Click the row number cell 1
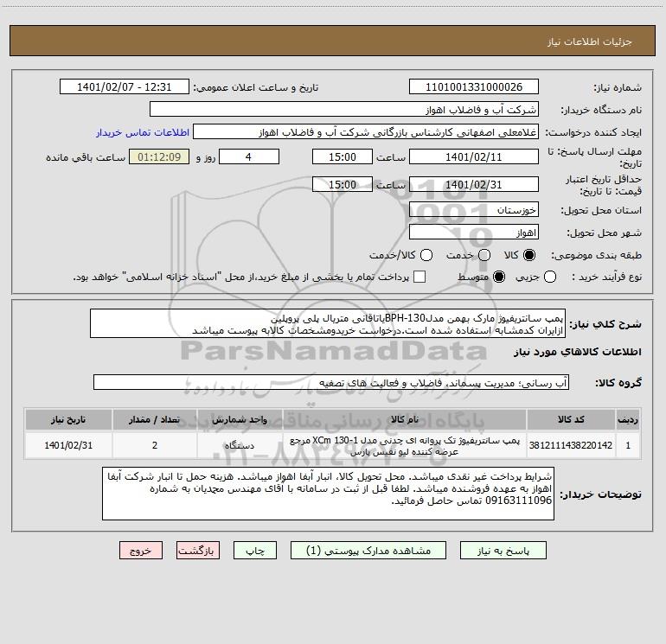666x644 pixels. (x=628, y=445)
